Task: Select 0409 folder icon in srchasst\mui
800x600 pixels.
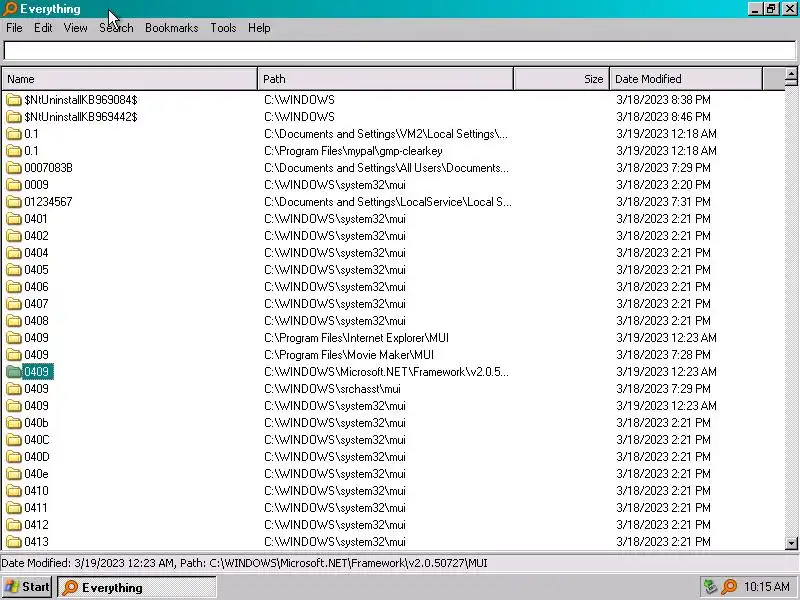Action: [x=14, y=389]
